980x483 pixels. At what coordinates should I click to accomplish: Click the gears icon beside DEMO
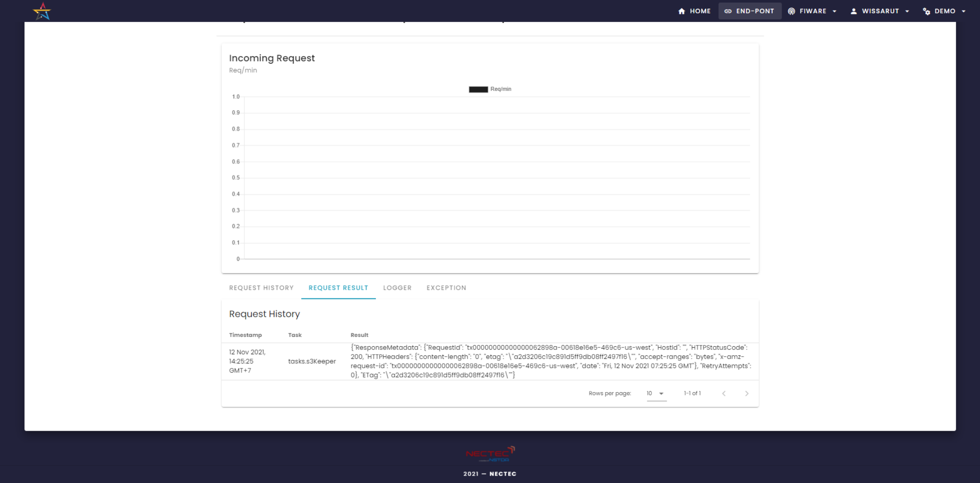pos(926,11)
